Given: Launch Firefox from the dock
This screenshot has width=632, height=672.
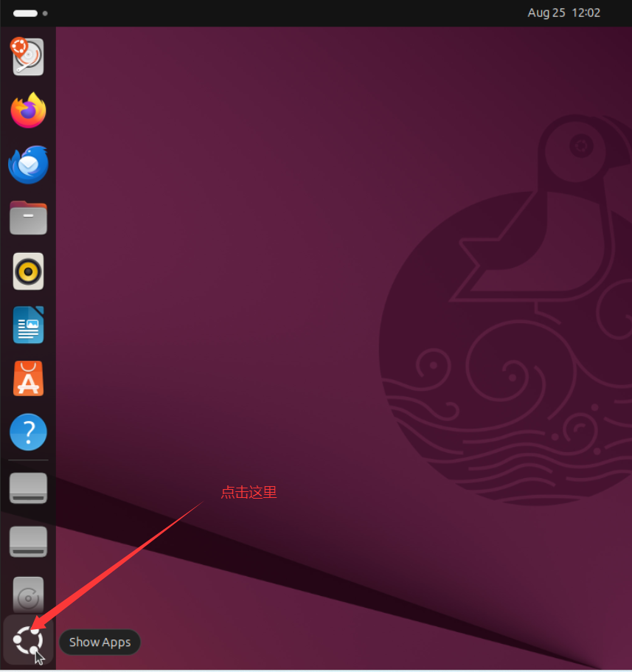Looking at the screenshot, I should pyautogui.click(x=28, y=110).
